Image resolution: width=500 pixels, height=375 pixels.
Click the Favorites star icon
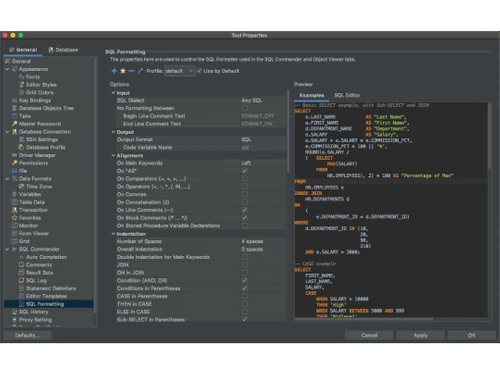14,218
